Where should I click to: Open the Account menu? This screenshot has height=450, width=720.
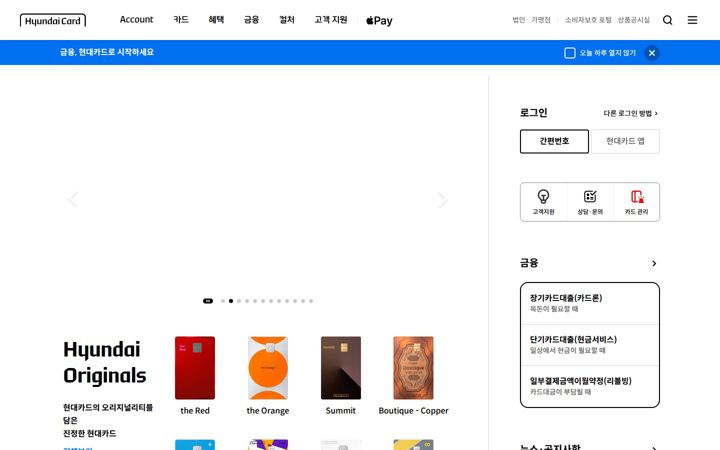(136, 20)
